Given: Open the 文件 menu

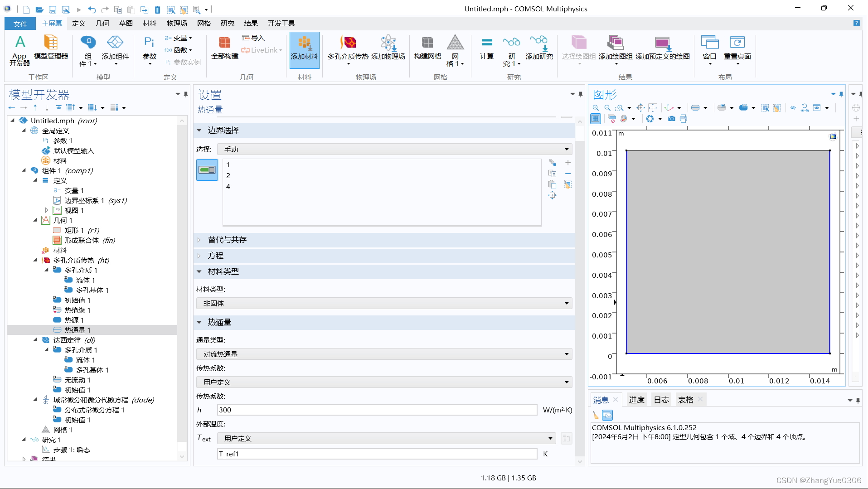Looking at the screenshot, I should pyautogui.click(x=20, y=24).
